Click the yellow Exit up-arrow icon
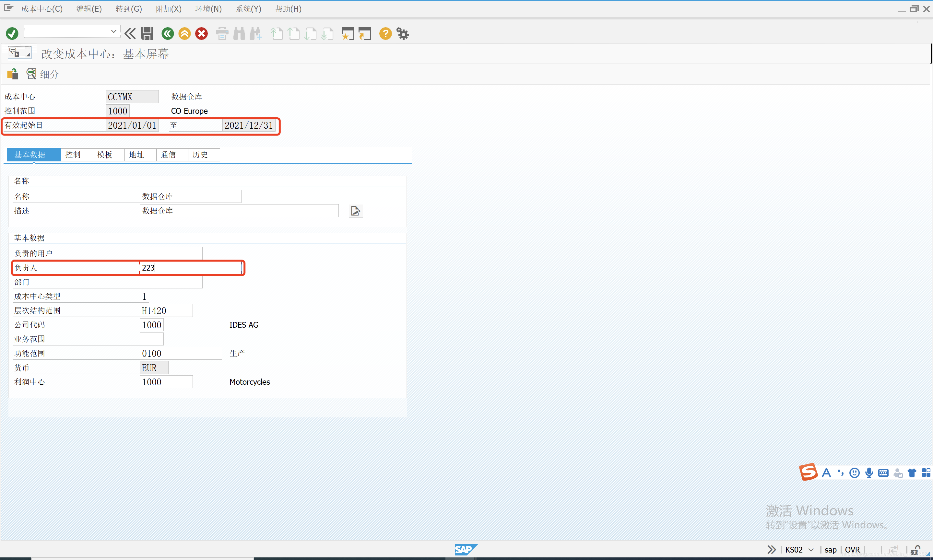 coord(184,34)
